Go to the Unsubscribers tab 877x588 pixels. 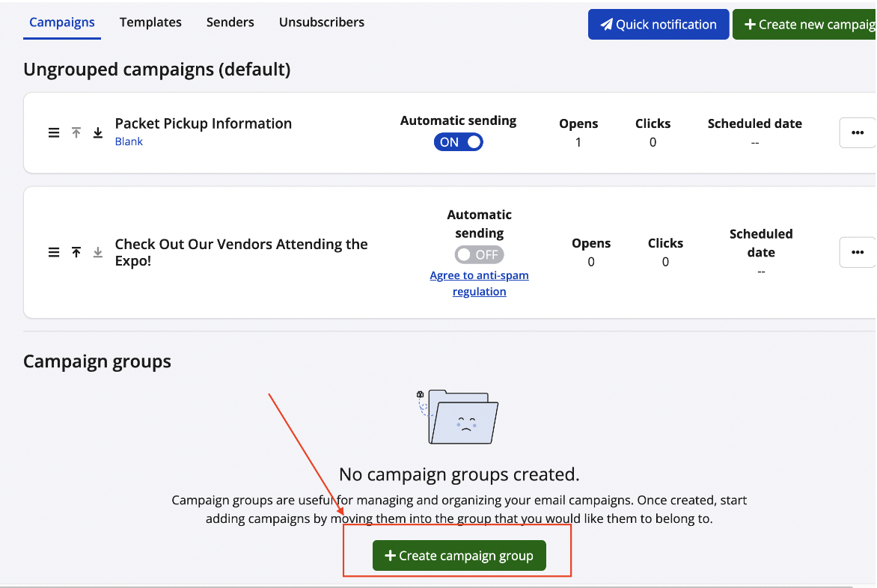click(321, 22)
